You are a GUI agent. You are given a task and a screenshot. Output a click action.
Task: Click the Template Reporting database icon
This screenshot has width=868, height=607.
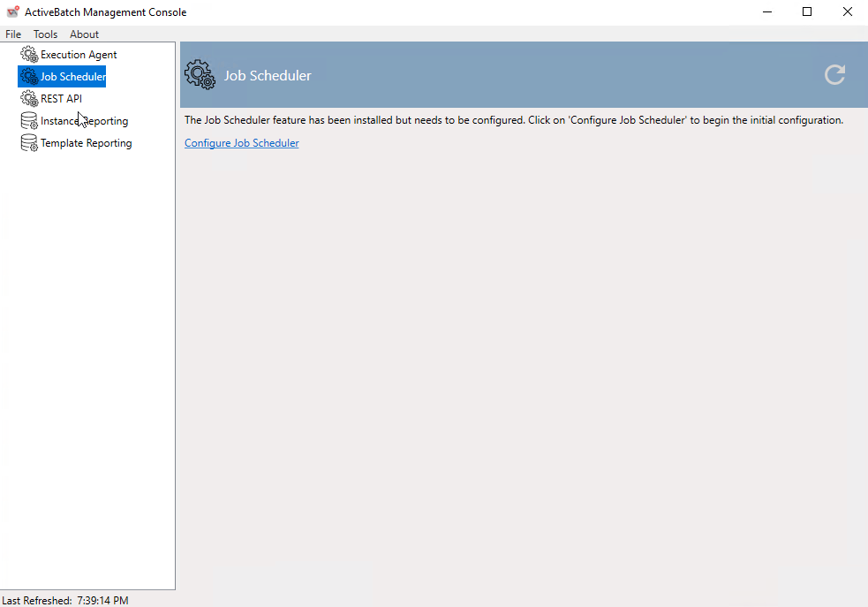coord(28,142)
